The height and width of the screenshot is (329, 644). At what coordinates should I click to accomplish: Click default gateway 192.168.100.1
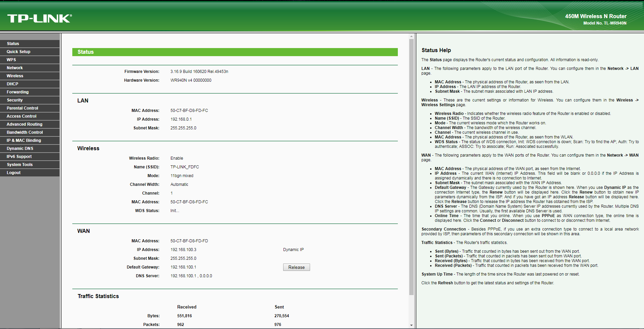[x=183, y=267]
